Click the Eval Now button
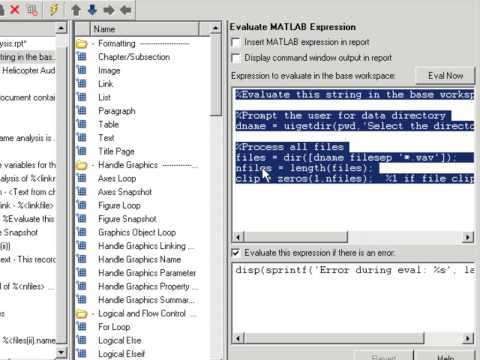The width and height of the screenshot is (480, 360). (445, 76)
